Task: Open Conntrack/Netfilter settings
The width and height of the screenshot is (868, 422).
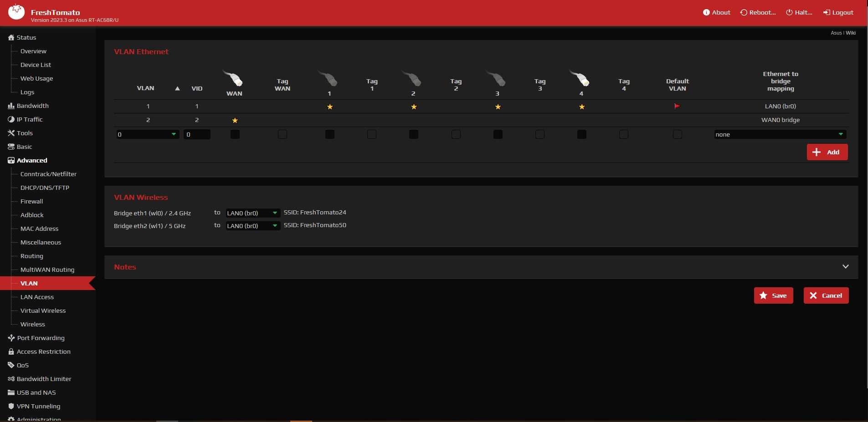Action: [48, 174]
